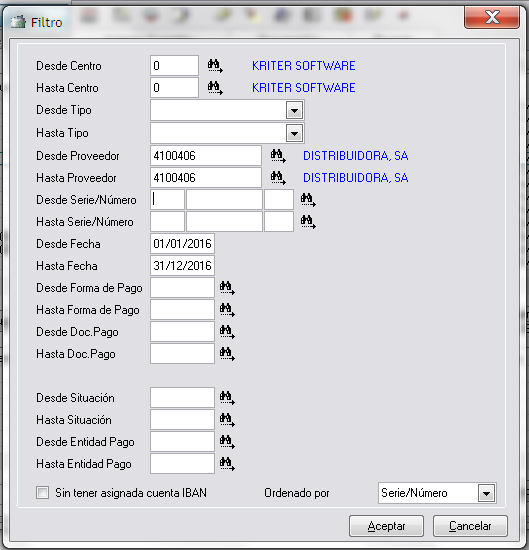Search suppliers beside Desde Proveedor field
Screen dimensions: 529x550
[278, 156]
